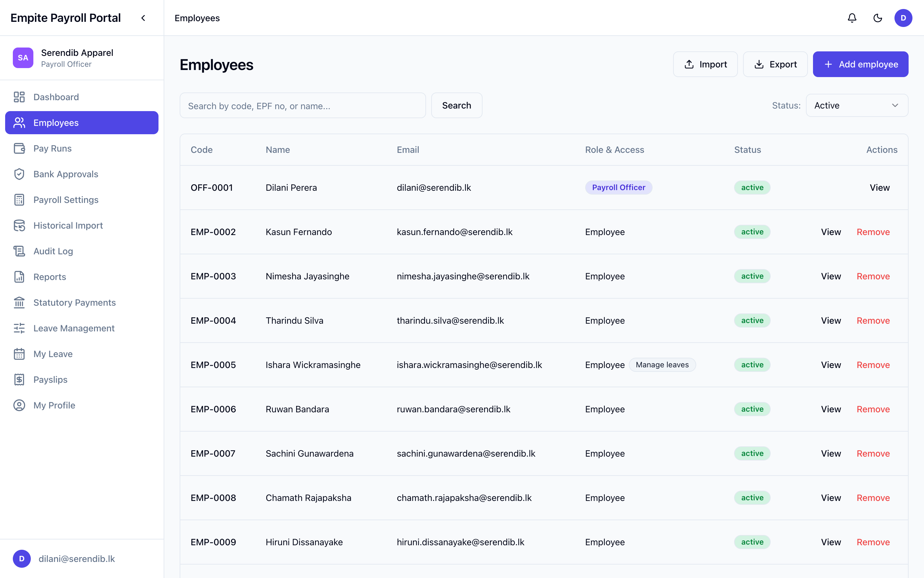View Nimesha Jayasinghe's record
The width and height of the screenshot is (924, 578).
(x=831, y=276)
